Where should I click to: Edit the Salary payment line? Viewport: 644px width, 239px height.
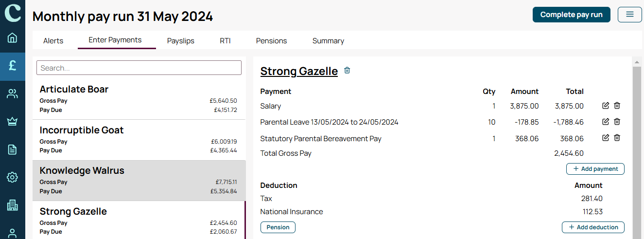point(606,106)
